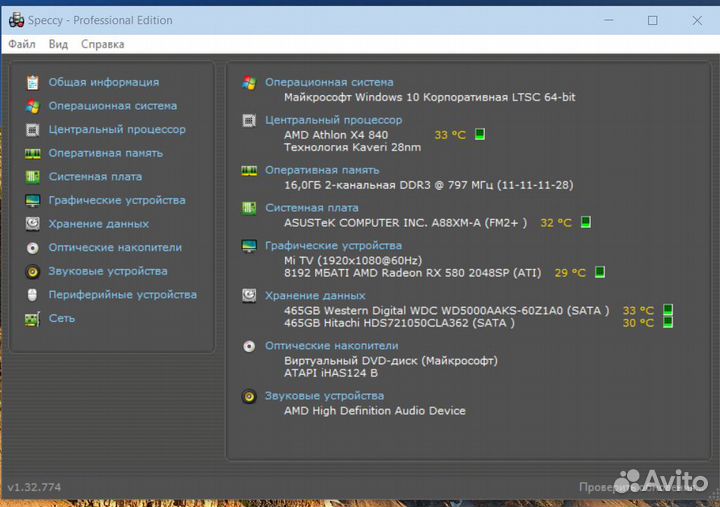The image size is (720, 507).
Task: Click the Windows flag icon in sidebar
Action: pos(33,106)
